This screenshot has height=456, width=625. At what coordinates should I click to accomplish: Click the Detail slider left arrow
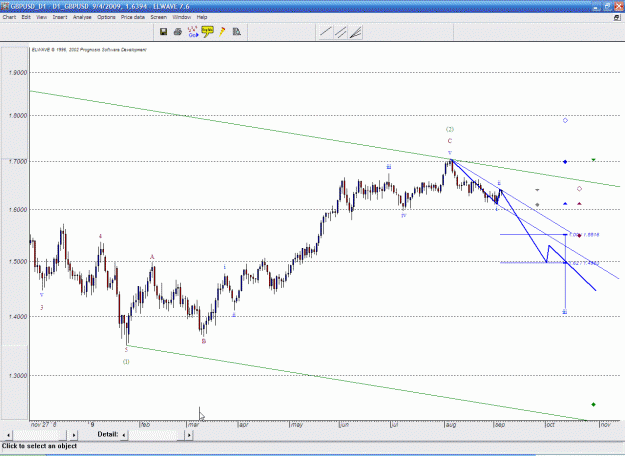point(124,435)
